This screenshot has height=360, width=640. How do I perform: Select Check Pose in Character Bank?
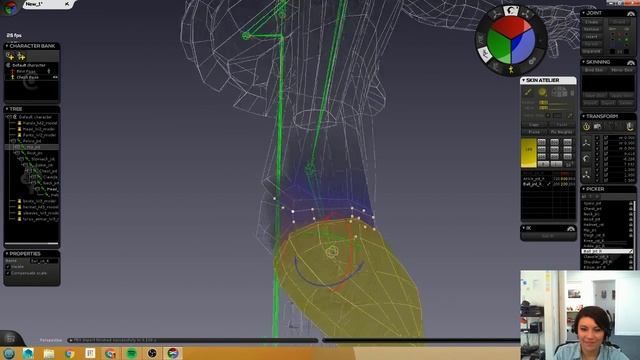pyautogui.click(x=27, y=77)
